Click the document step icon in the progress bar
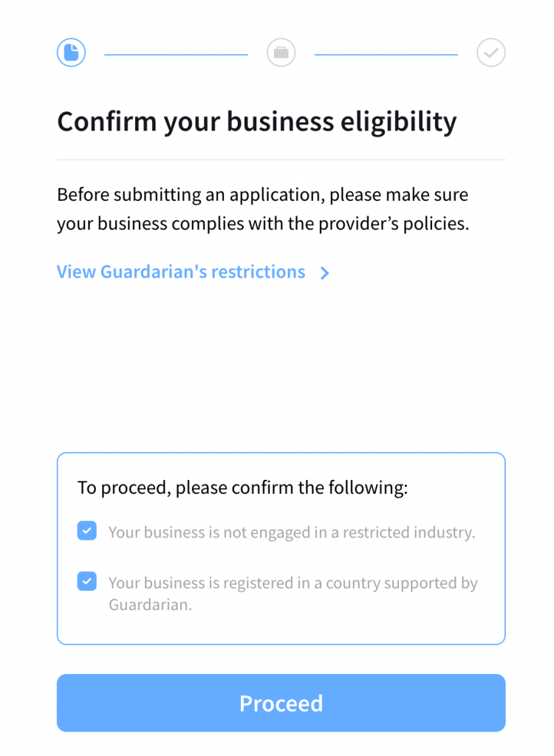The image size is (554, 756). (x=72, y=52)
